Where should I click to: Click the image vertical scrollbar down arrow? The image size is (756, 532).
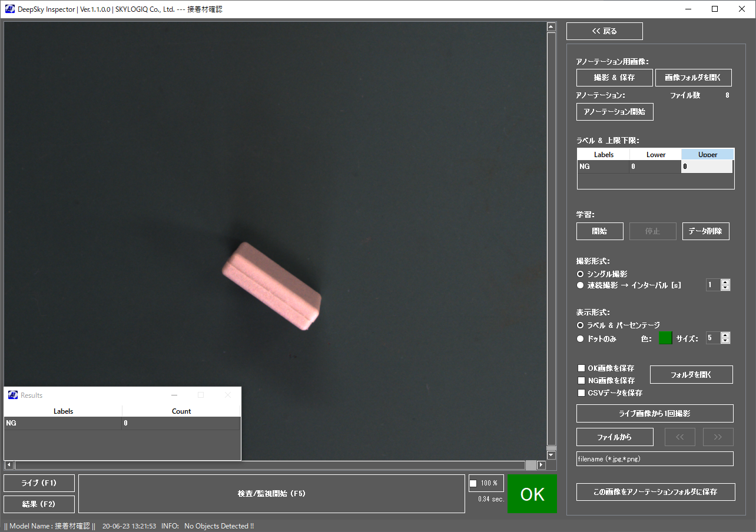tap(551, 455)
